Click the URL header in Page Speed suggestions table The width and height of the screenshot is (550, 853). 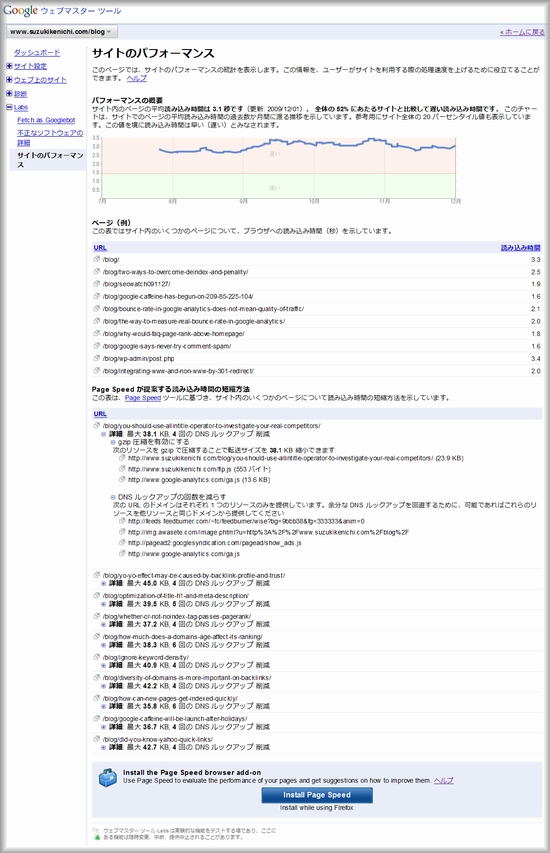coord(100,414)
